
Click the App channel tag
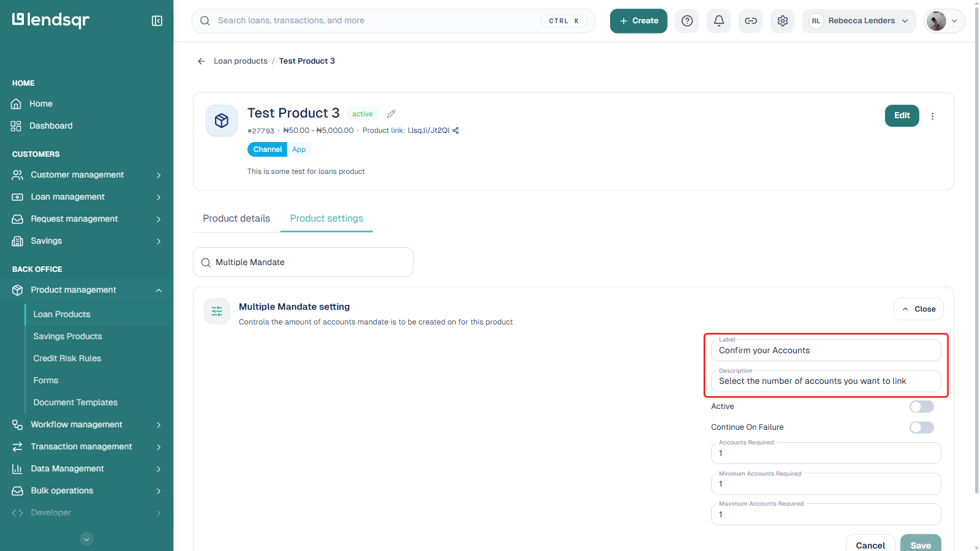tap(299, 149)
